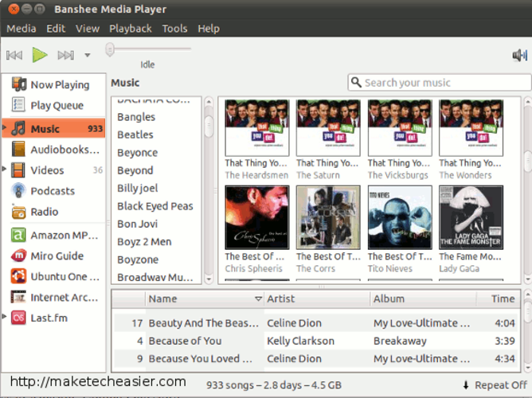
Task: Select The Vicksburgs album cover
Action: pyautogui.click(x=400, y=128)
